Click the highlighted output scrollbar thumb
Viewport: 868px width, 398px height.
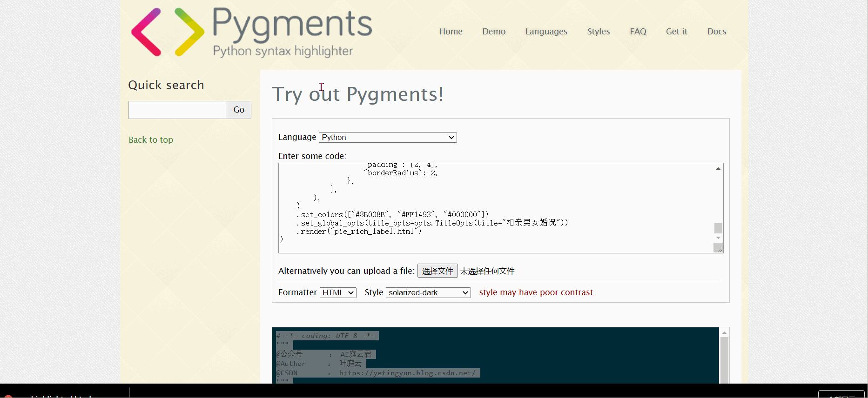point(724,360)
